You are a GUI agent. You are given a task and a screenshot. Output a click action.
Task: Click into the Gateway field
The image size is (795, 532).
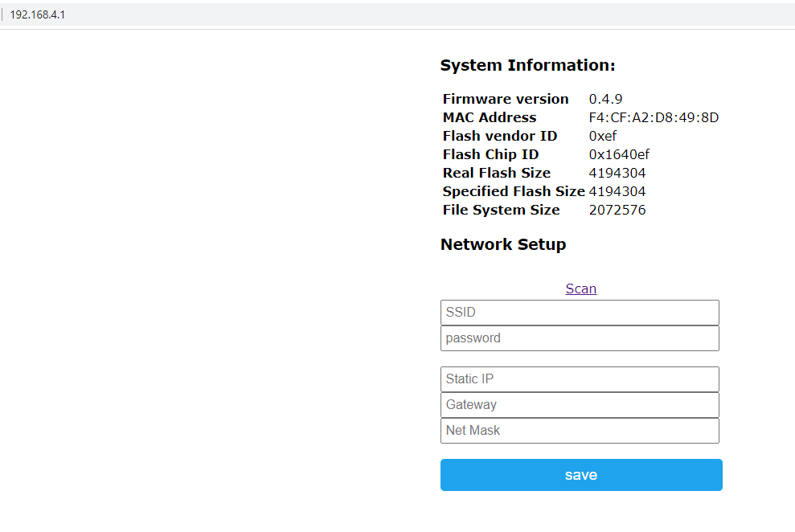(580, 405)
